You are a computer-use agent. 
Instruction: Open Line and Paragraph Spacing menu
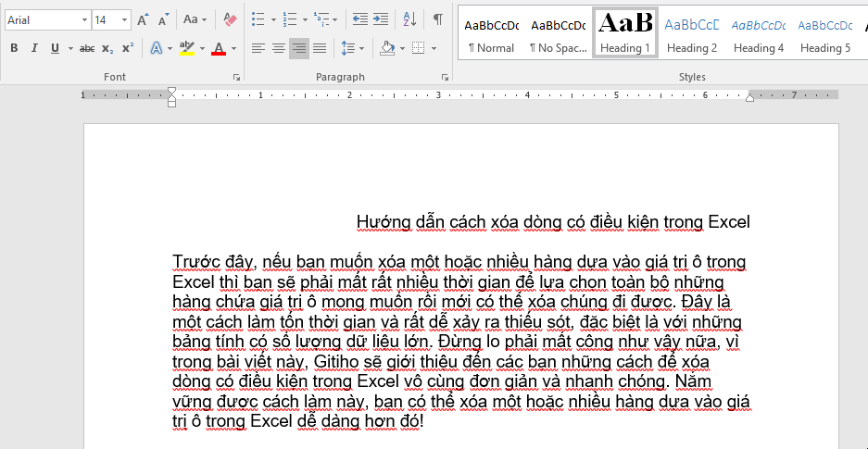352,49
